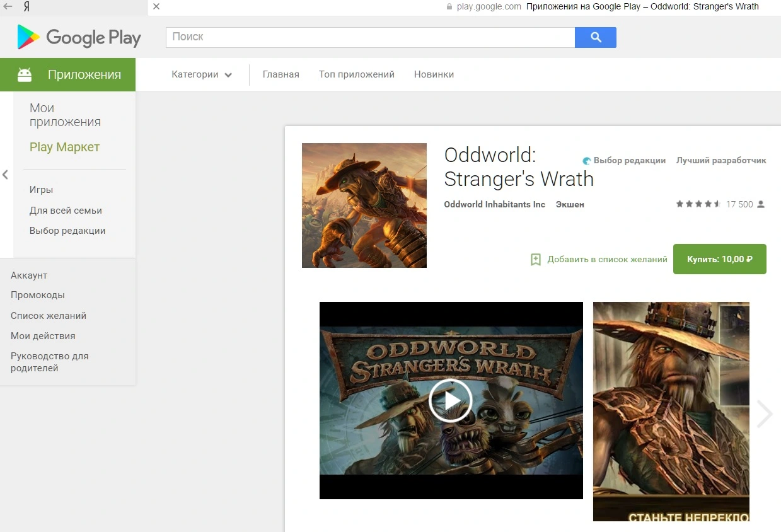Open the Аккаунт link
The image size is (781, 532).
point(29,275)
